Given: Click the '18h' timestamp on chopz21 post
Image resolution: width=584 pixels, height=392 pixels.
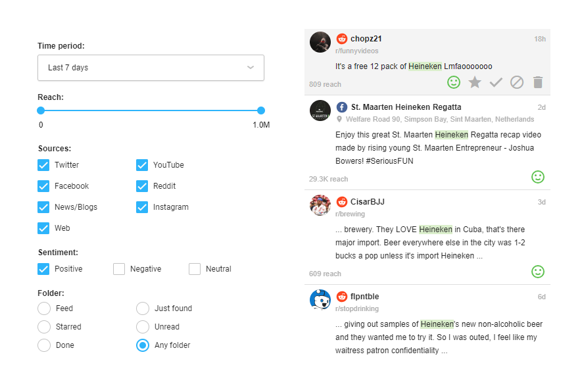Looking at the screenshot, I should click(540, 39).
